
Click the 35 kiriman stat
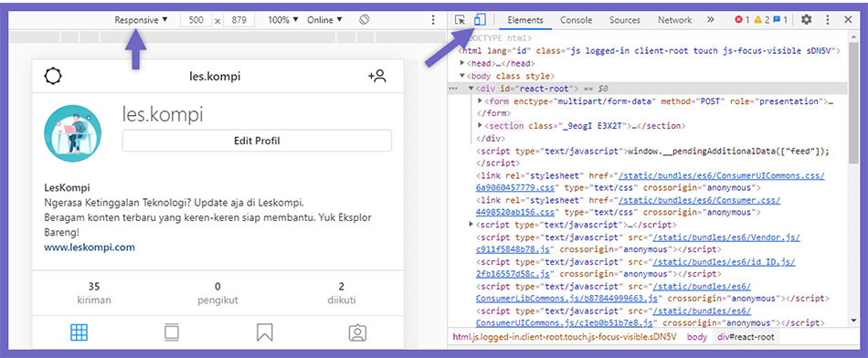pyautogui.click(x=94, y=293)
